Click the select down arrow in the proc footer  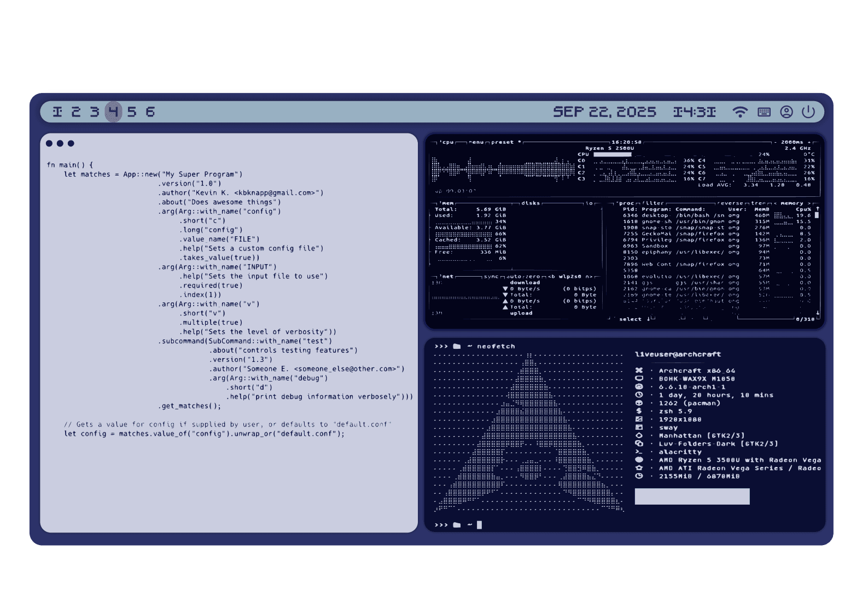(x=649, y=319)
